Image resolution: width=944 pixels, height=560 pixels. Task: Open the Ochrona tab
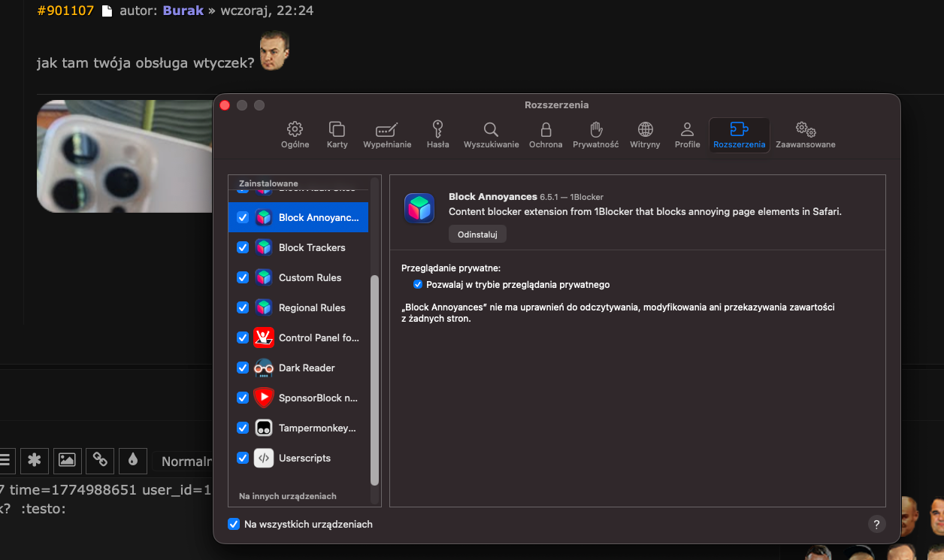(x=546, y=135)
